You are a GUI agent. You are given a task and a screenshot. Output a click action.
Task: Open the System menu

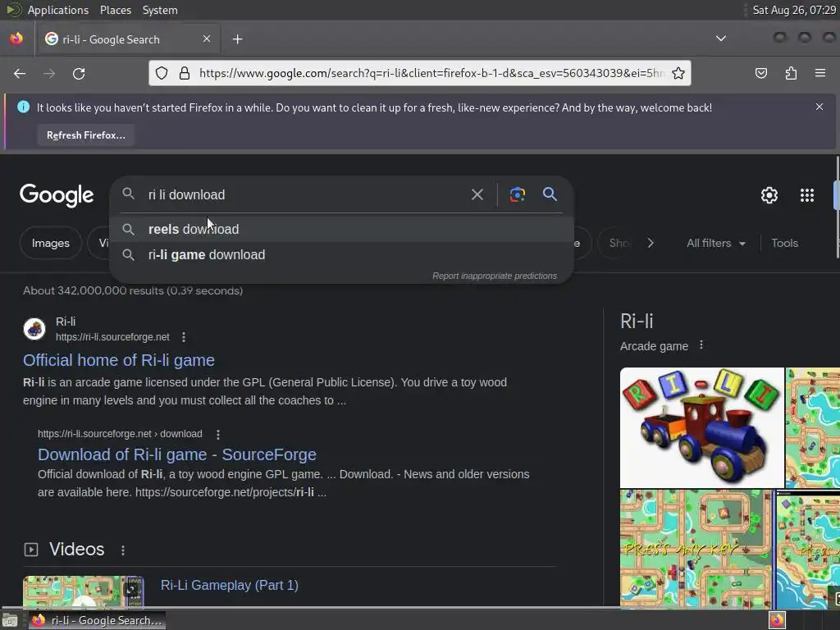pyautogui.click(x=160, y=10)
